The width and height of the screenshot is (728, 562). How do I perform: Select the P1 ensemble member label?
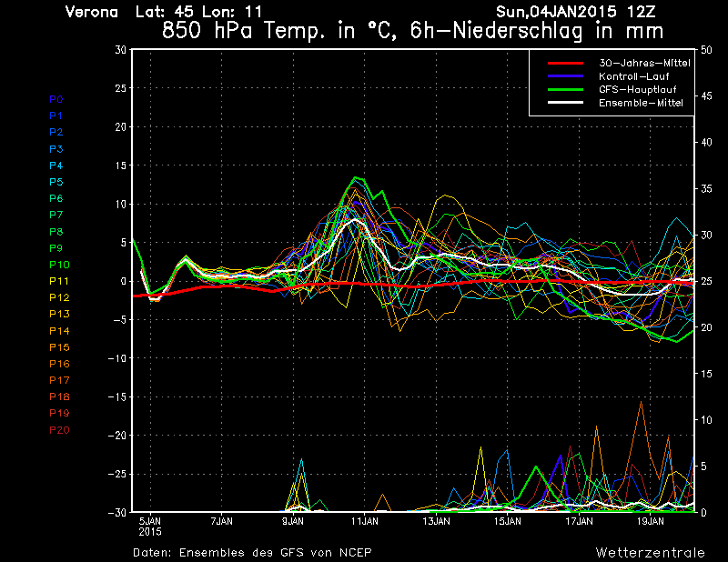pyautogui.click(x=56, y=115)
